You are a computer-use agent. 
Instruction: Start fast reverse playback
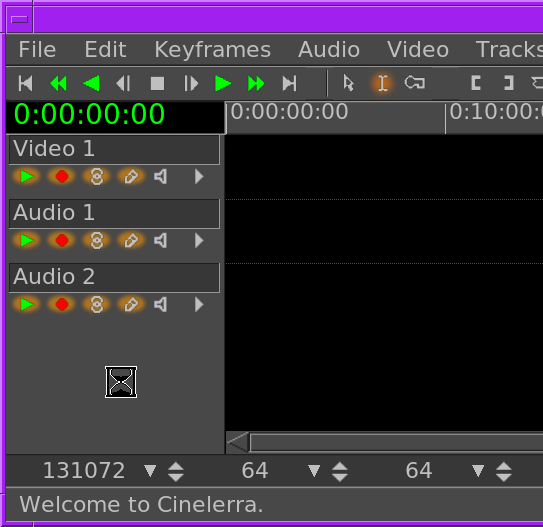59,83
